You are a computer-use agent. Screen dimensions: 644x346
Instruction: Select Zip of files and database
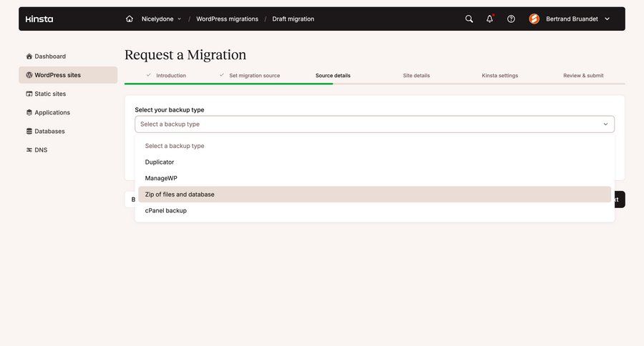tap(180, 194)
